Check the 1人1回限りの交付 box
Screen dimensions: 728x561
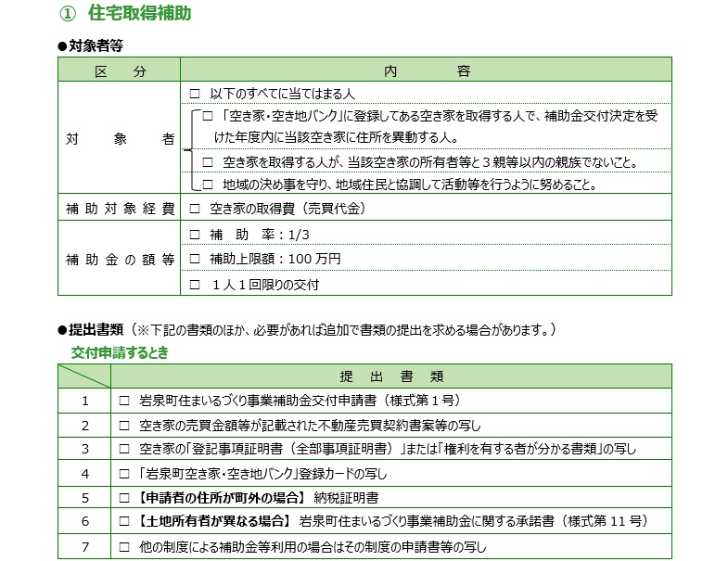[195, 284]
